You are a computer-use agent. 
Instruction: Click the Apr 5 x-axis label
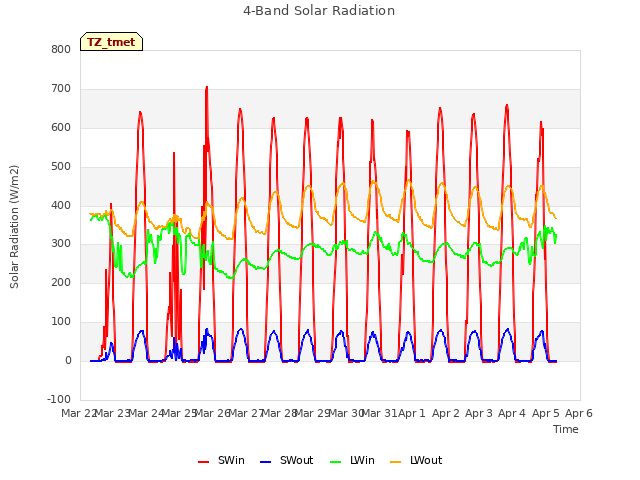click(x=546, y=413)
